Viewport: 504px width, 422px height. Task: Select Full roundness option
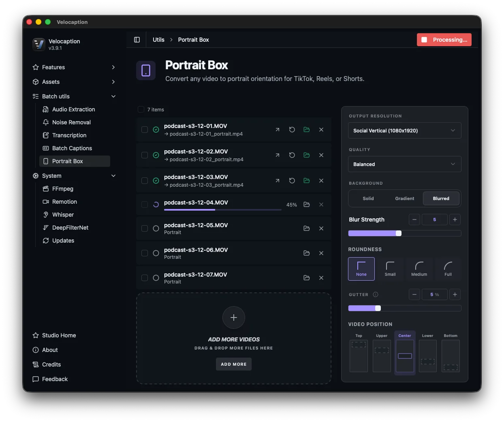pyautogui.click(x=448, y=269)
